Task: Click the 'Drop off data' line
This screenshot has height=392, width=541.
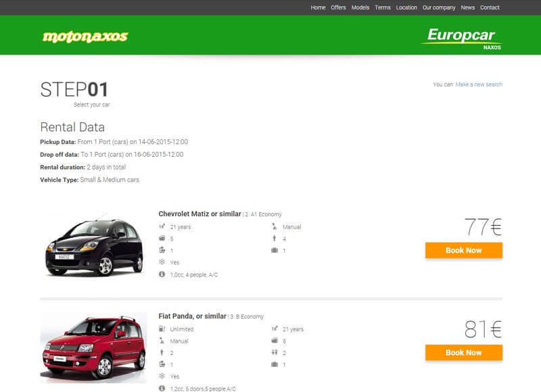Action: pyautogui.click(x=112, y=155)
